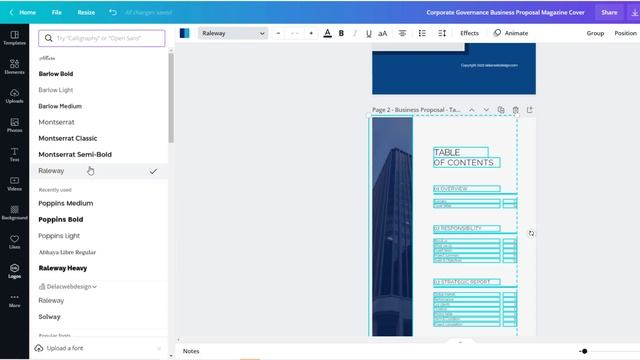Click the Group button
This screenshot has height=360, width=640.
tap(595, 33)
